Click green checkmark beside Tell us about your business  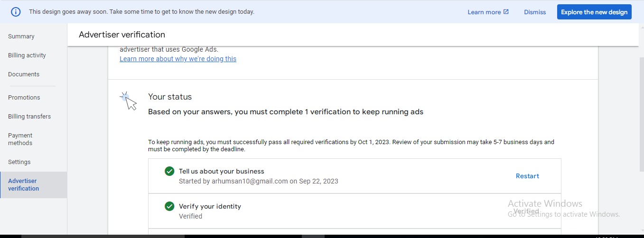point(169,171)
